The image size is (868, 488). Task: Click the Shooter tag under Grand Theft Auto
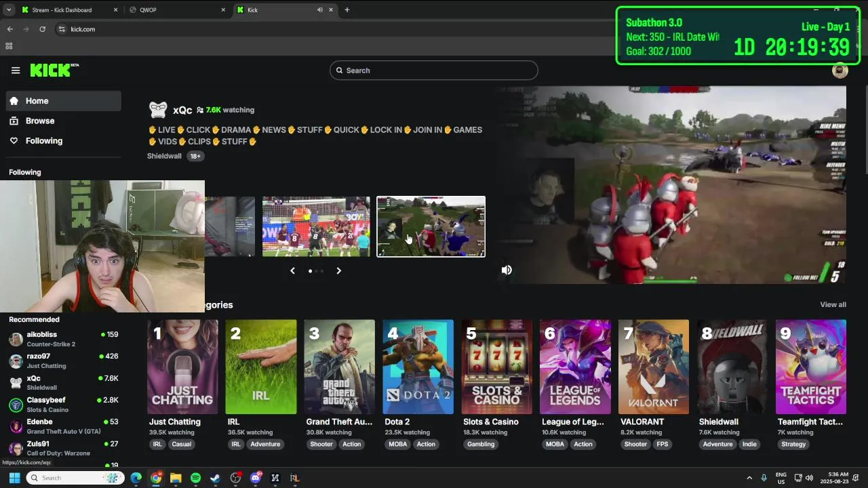[321, 445]
